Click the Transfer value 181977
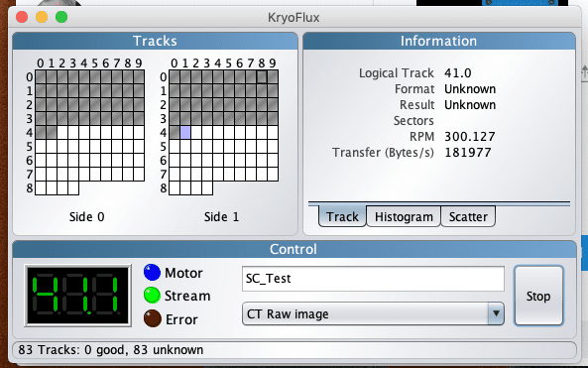This screenshot has width=588, height=368. 468,153
